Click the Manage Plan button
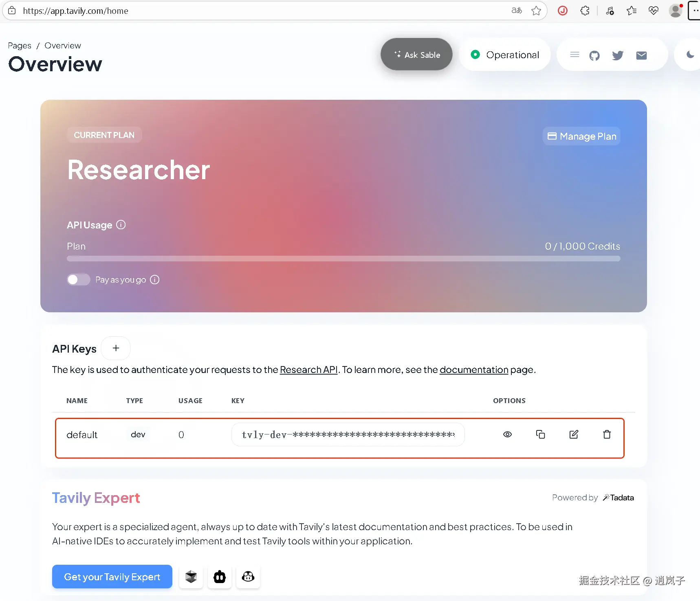Viewport: 700px width, 601px height. [581, 136]
